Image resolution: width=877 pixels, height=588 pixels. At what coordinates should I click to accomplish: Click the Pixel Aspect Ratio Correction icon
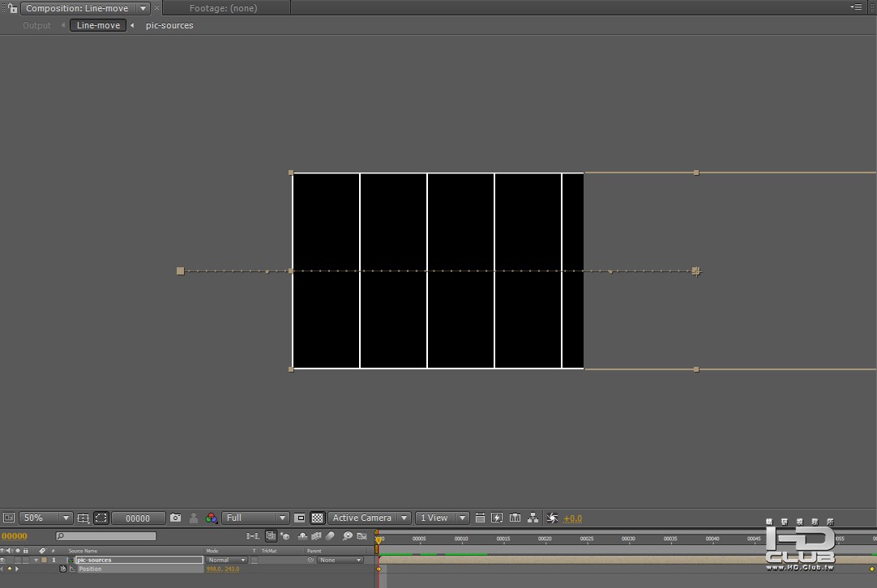click(x=480, y=518)
